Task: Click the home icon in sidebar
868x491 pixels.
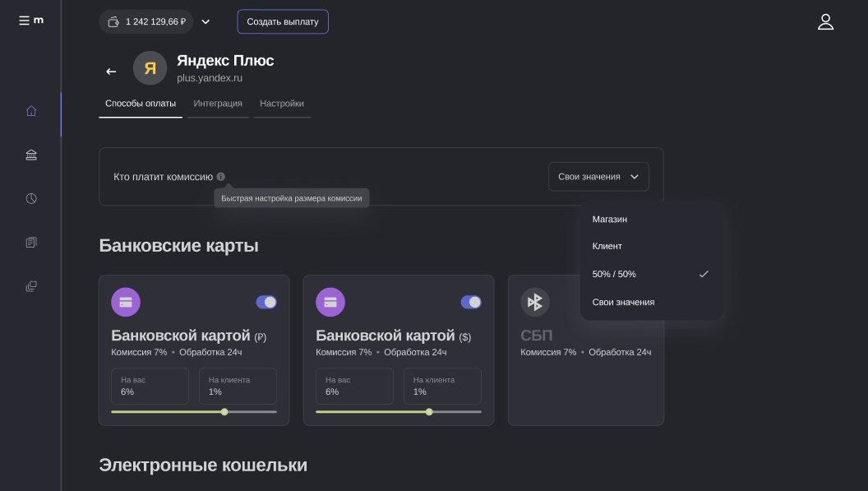Action: point(31,111)
